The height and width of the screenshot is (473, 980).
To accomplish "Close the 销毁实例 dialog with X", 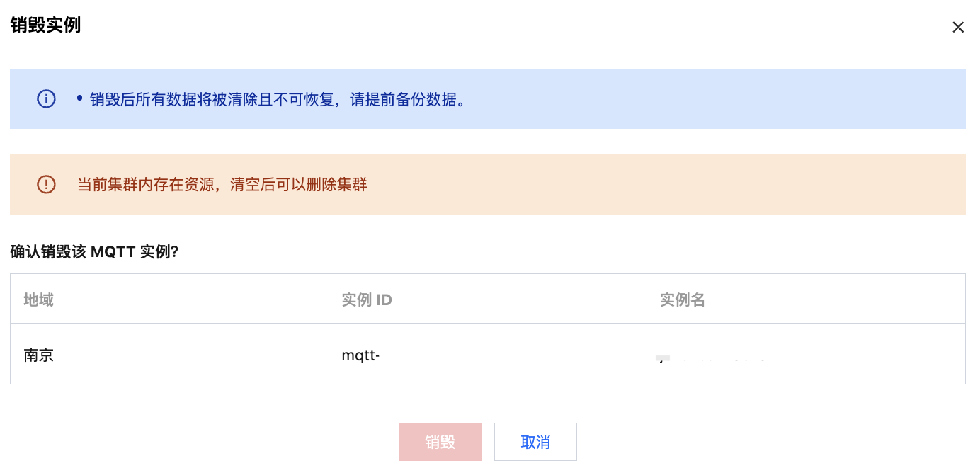I will pyautogui.click(x=957, y=28).
